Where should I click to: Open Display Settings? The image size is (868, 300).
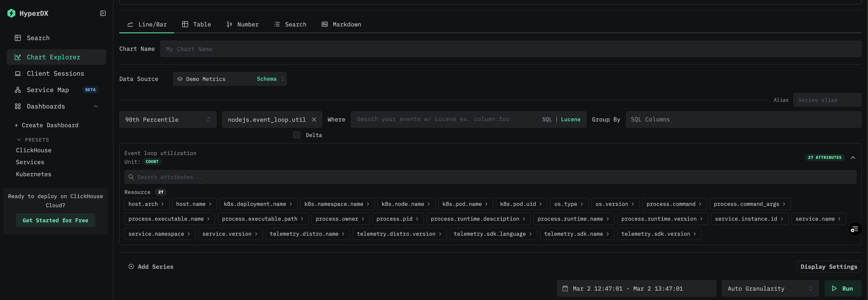coord(829,266)
